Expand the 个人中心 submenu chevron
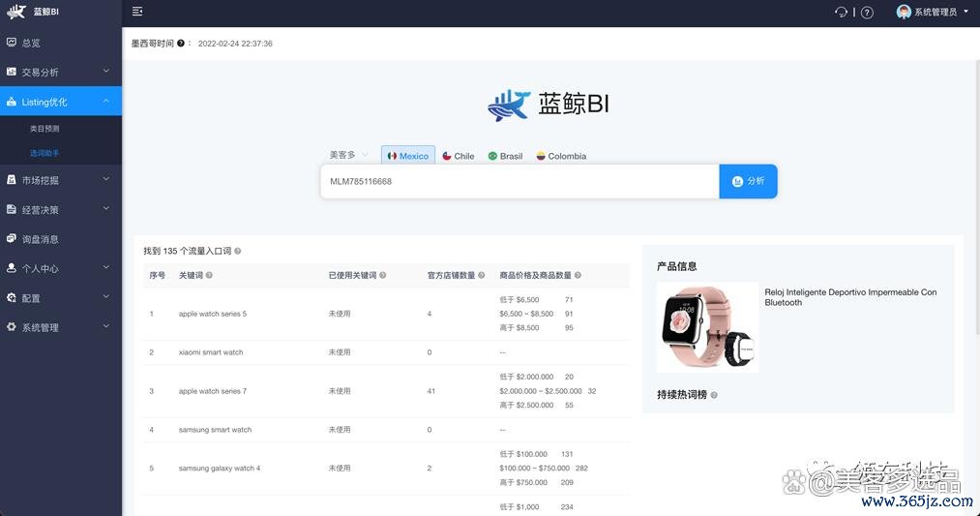Screen dimensions: 980x516 (x=106, y=267)
